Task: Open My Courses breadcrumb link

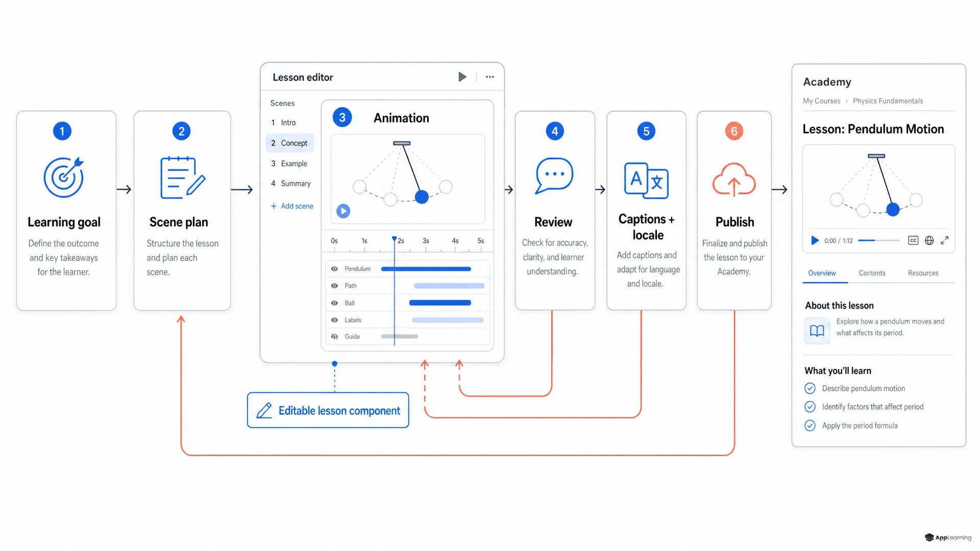Action: click(821, 101)
